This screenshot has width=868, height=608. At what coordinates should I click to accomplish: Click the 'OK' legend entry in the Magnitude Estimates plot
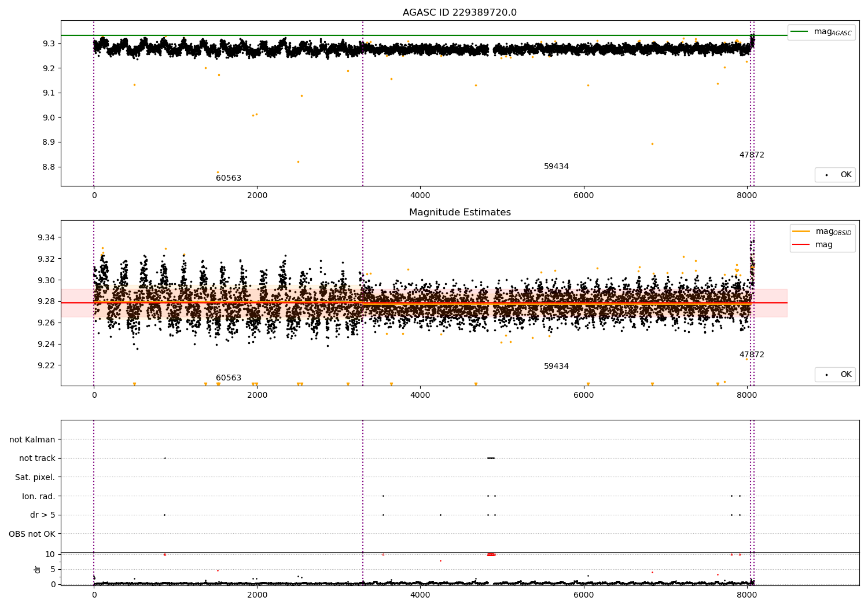click(846, 375)
